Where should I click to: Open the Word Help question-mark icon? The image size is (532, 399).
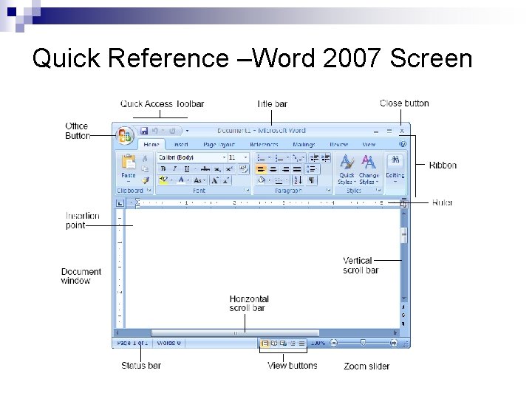[403, 144]
